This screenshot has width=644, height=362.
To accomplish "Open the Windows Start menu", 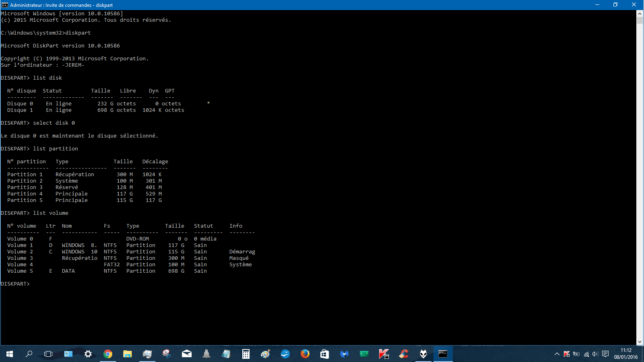I will pyautogui.click(x=10, y=354).
